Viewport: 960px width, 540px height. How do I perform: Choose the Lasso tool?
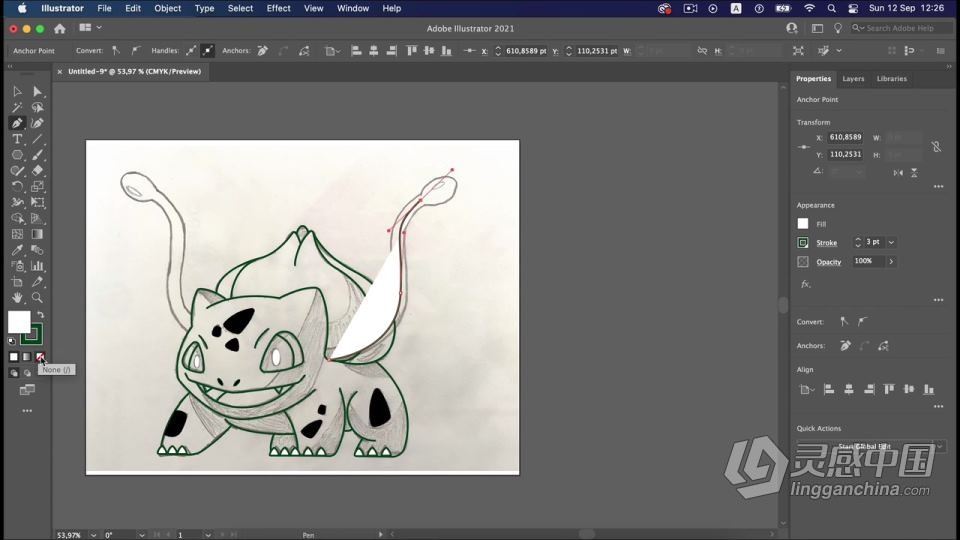pyautogui.click(x=37, y=107)
